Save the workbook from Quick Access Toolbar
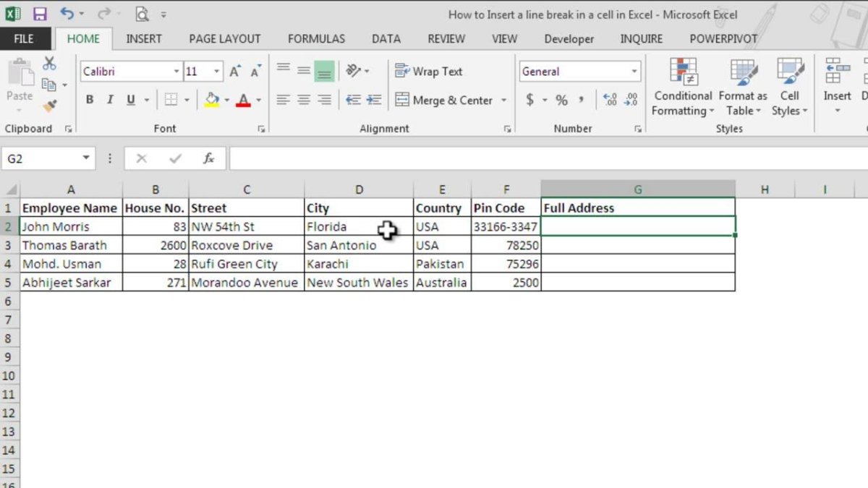The width and height of the screenshot is (868, 488). [x=40, y=14]
